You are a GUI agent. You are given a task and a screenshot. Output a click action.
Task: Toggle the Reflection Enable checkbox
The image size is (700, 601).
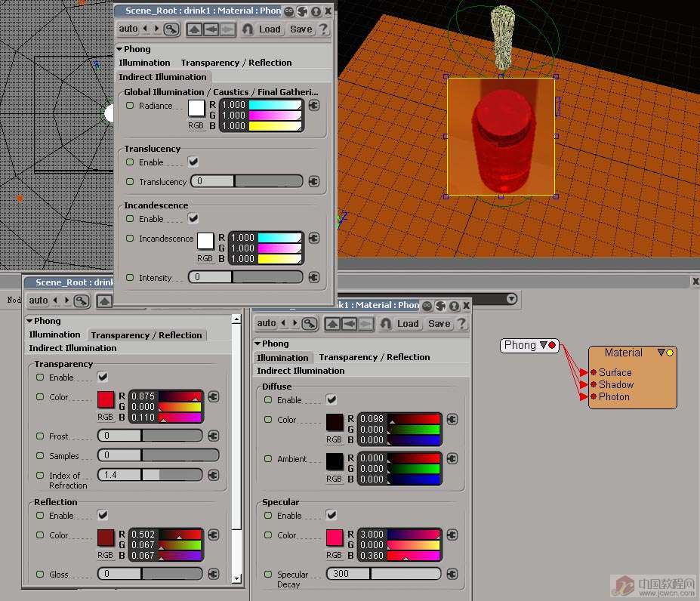(x=102, y=515)
